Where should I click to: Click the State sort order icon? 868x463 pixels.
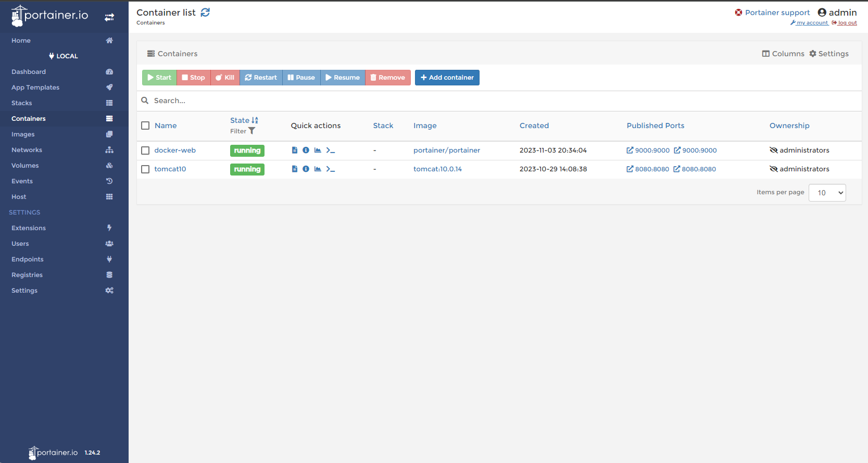coord(255,120)
